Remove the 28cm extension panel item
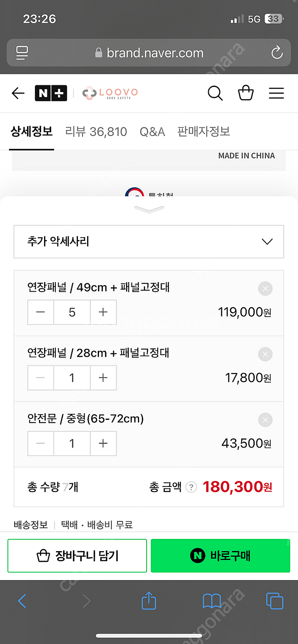The width and height of the screenshot is (298, 644). pos(265,354)
